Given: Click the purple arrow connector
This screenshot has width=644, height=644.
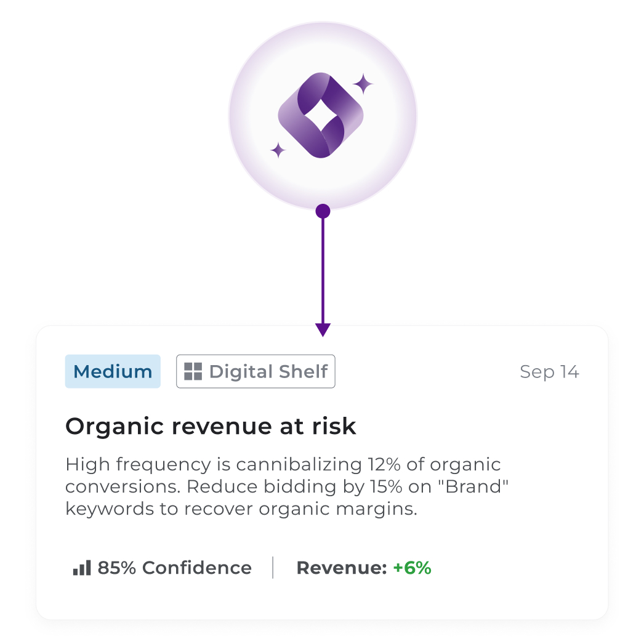Looking at the screenshot, I should (x=323, y=271).
